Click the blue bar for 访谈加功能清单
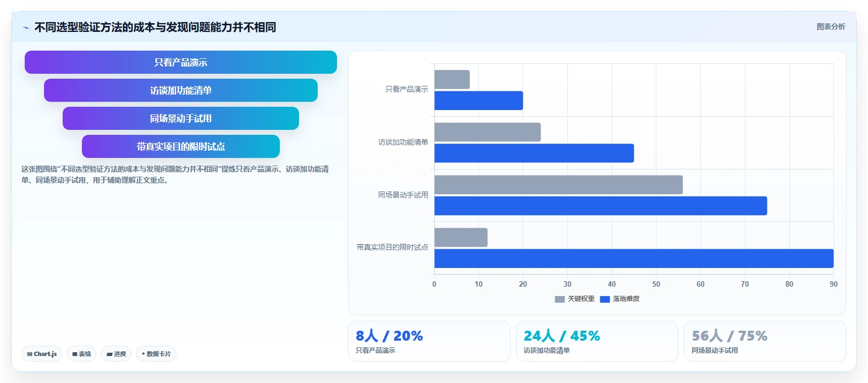The height and width of the screenshot is (383, 868). [x=534, y=153]
